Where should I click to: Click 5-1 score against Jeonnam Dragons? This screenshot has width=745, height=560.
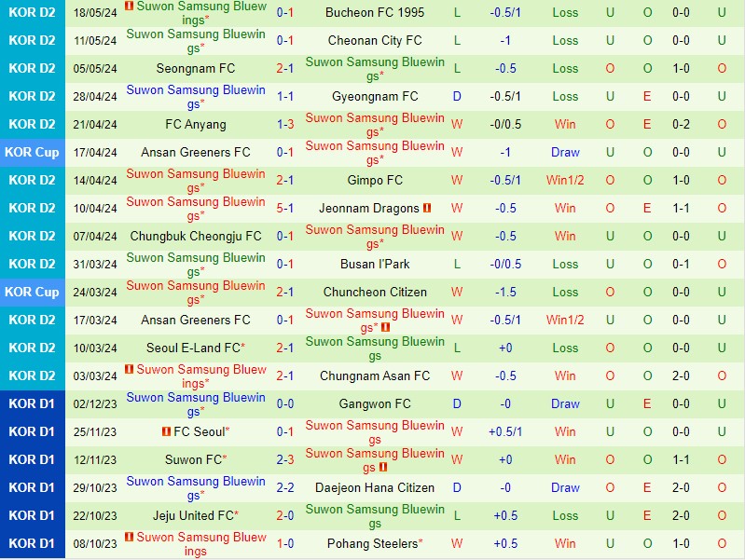(285, 208)
